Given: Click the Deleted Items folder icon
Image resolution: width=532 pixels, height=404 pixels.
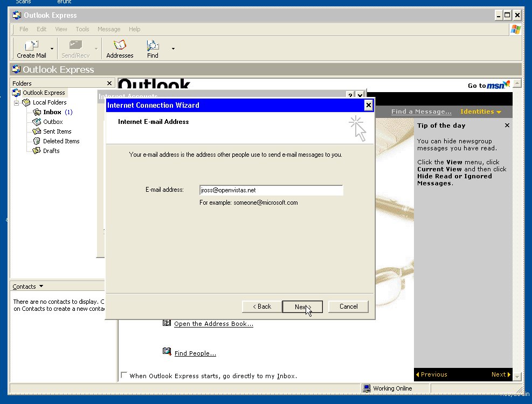Looking at the screenshot, I should click(37, 141).
